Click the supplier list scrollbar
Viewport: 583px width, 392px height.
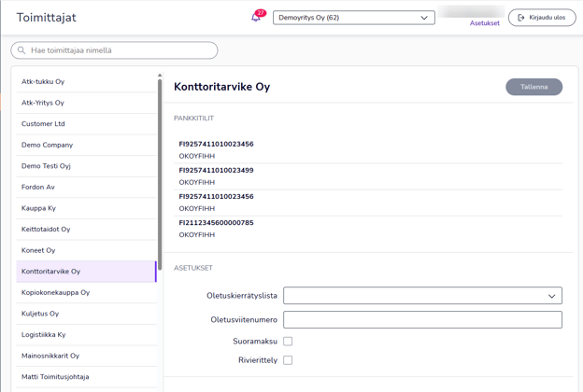click(160, 168)
